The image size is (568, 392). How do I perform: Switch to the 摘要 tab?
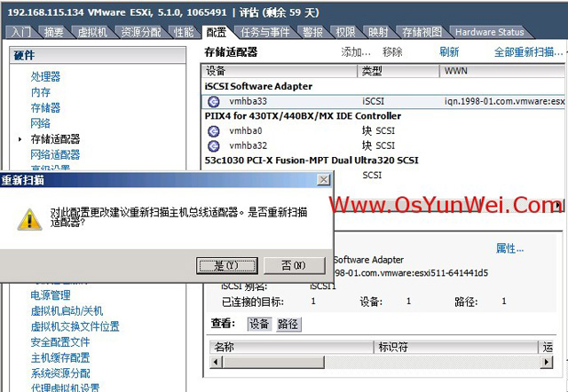53,32
